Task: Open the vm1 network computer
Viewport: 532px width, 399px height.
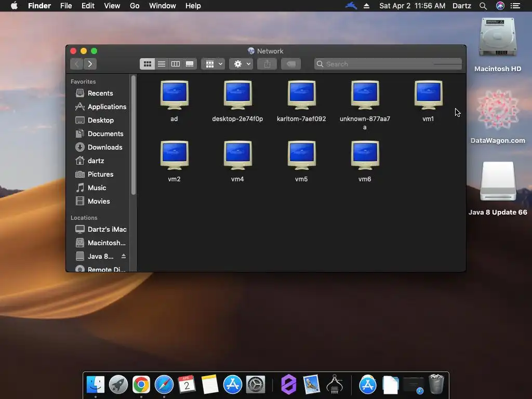Action: (428, 96)
